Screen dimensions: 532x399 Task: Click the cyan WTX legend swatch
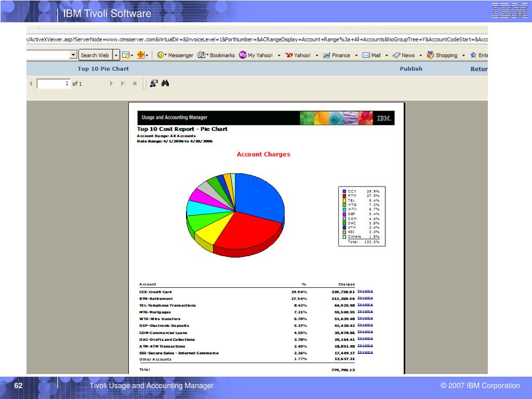tap(344, 209)
